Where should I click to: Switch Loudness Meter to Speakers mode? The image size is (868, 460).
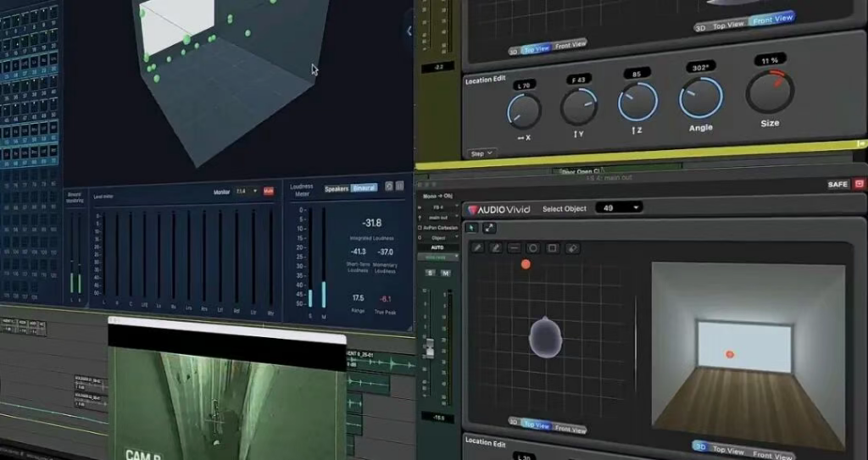336,188
